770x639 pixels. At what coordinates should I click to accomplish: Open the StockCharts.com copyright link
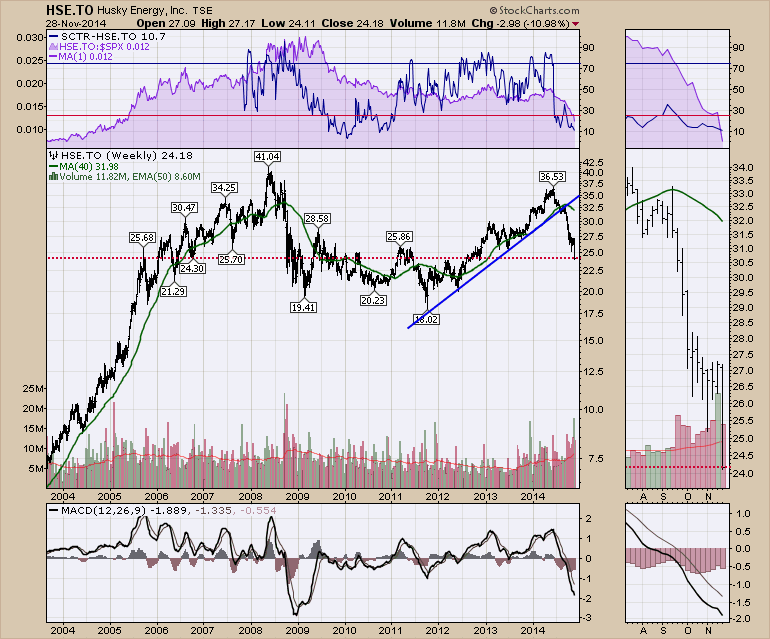pos(534,10)
